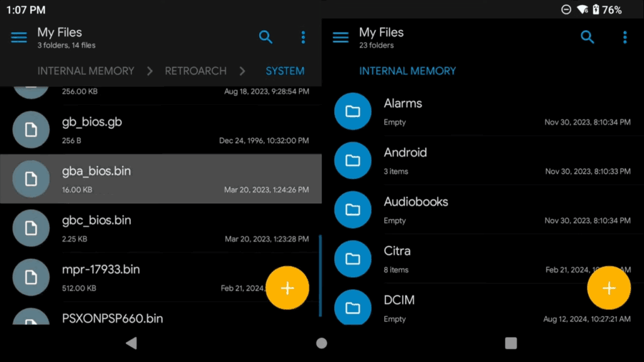The width and height of the screenshot is (644, 362).
Task: Open hamburger menu in right pane
Action: click(x=340, y=38)
